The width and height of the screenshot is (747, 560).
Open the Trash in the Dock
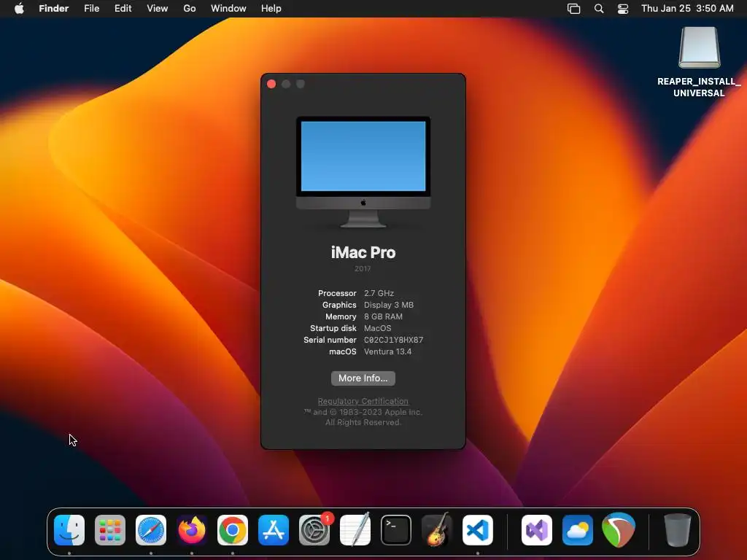pyautogui.click(x=678, y=530)
